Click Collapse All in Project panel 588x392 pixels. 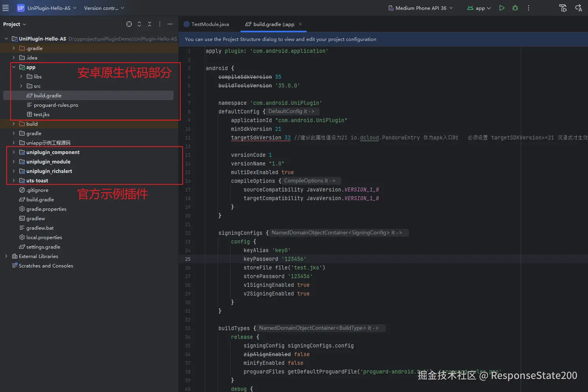click(150, 24)
